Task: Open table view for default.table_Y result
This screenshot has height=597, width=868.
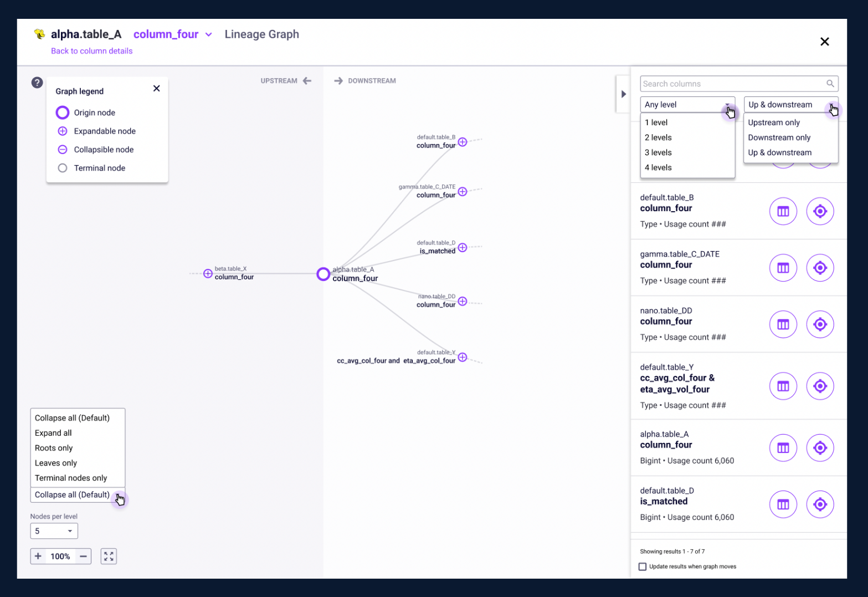Action: pos(783,386)
